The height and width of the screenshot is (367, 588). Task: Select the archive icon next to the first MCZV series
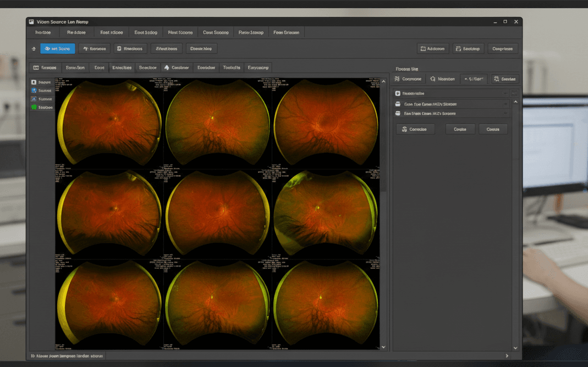coord(398,104)
